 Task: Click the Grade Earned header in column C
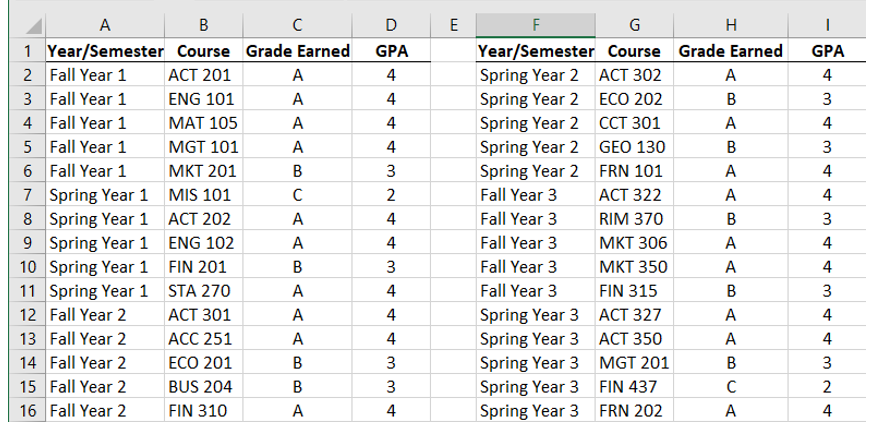(x=298, y=51)
